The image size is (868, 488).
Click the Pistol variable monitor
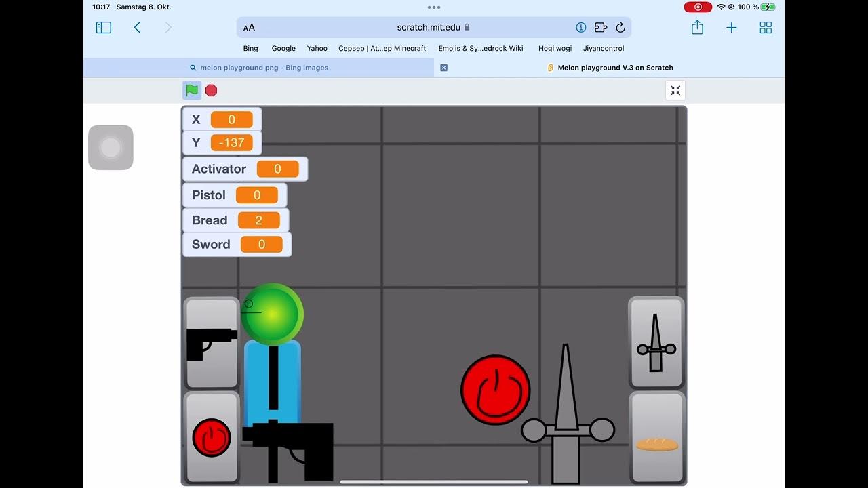235,195
